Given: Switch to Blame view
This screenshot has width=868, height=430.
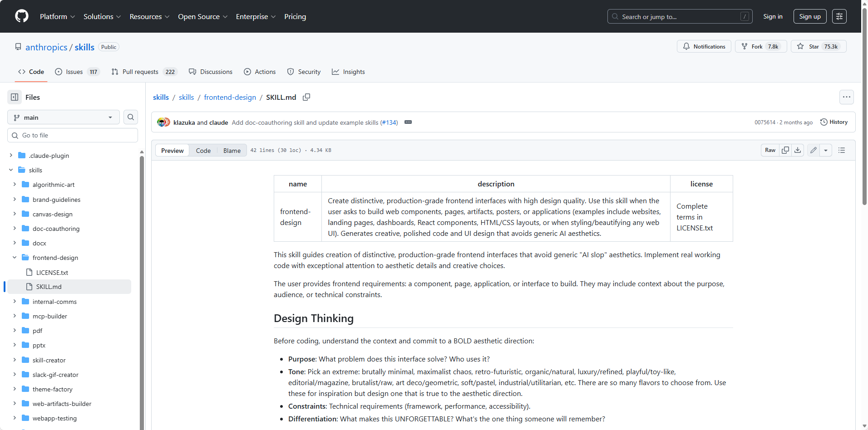Looking at the screenshot, I should [x=232, y=151].
